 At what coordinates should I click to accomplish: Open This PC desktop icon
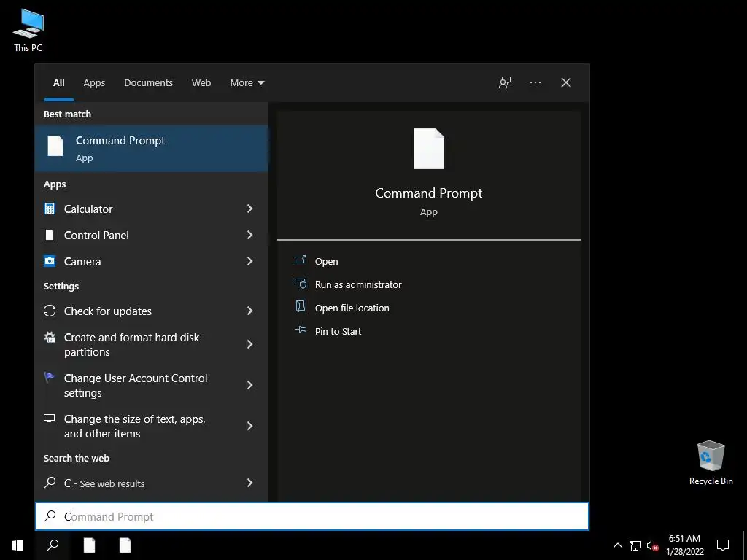(x=28, y=29)
